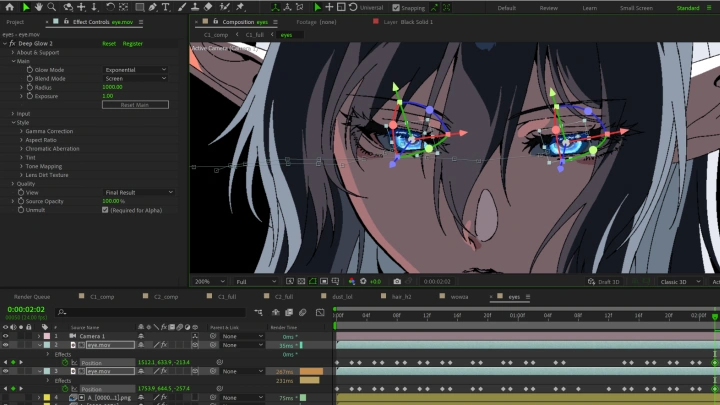This screenshot has height=405, width=720.
Task: Select the Pan camera tool
Action: tap(81, 7)
